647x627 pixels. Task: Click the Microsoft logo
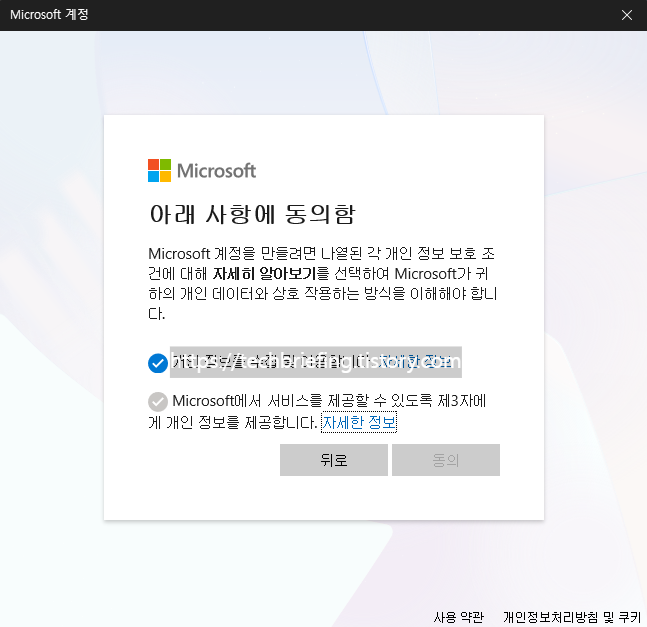[x=202, y=170]
